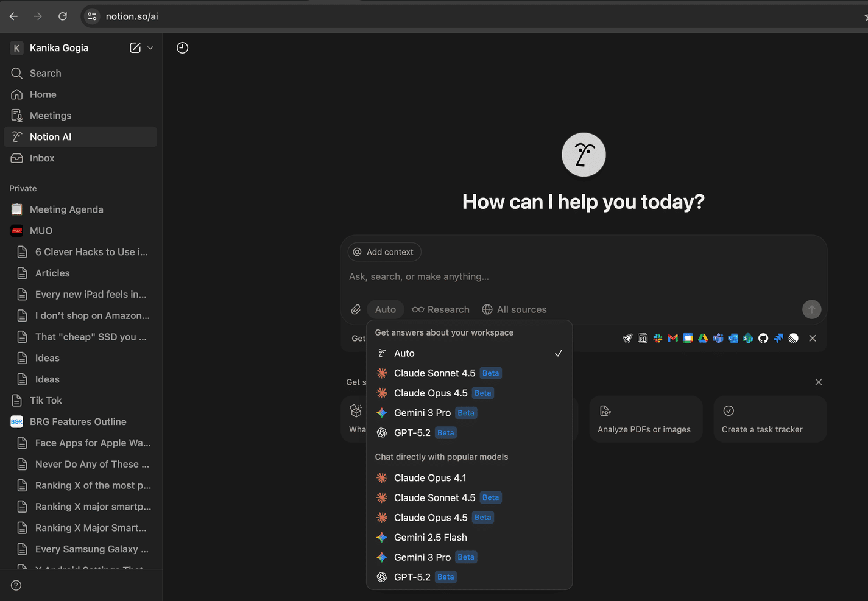Image resolution: width=868 pixels, height=601 pixels.
Task: Open Search in the sidebar
Action: (x=80, y=73)
